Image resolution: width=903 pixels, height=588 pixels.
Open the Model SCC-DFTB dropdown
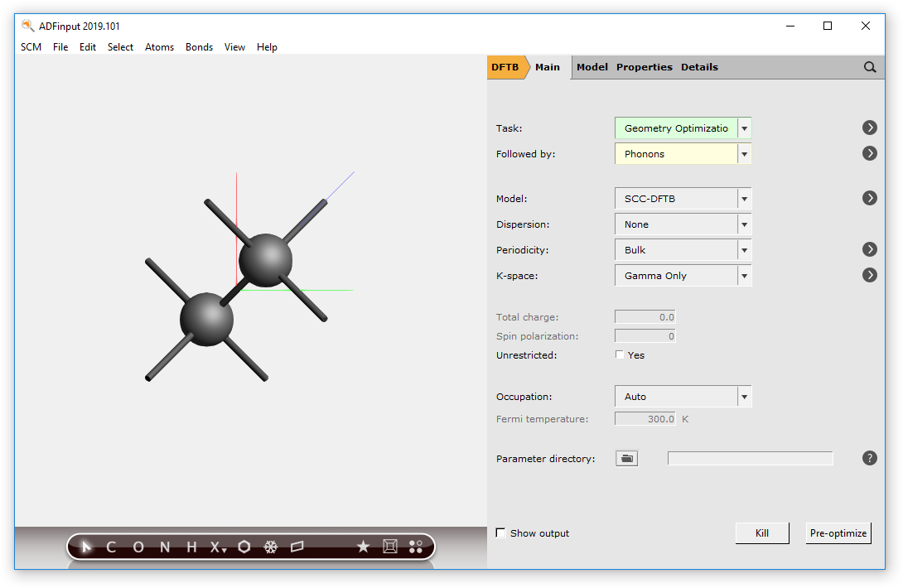pos(683,199)
